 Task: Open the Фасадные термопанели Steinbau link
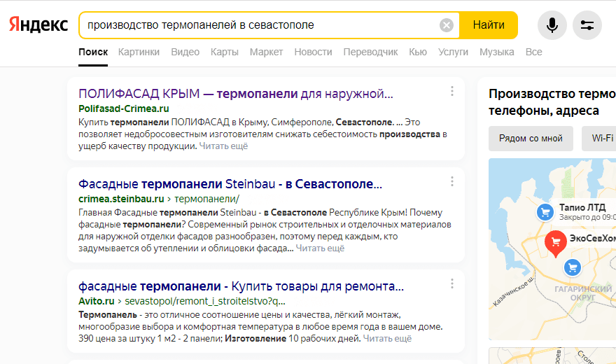(230, 185)
